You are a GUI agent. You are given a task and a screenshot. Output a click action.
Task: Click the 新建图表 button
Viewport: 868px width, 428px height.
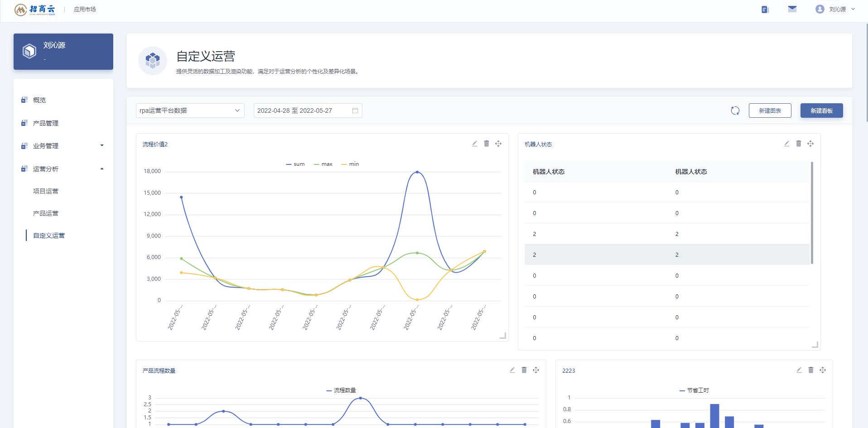[x=770, y=111]
